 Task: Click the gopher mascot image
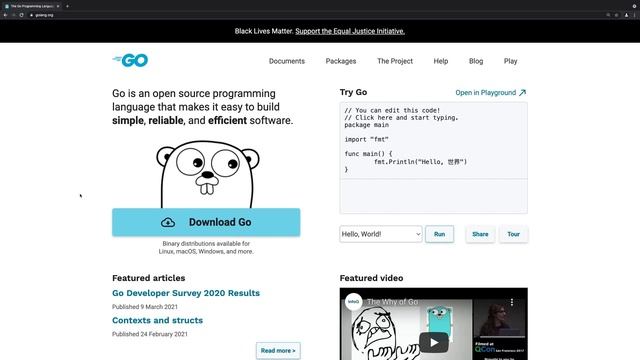pos(207,174)
